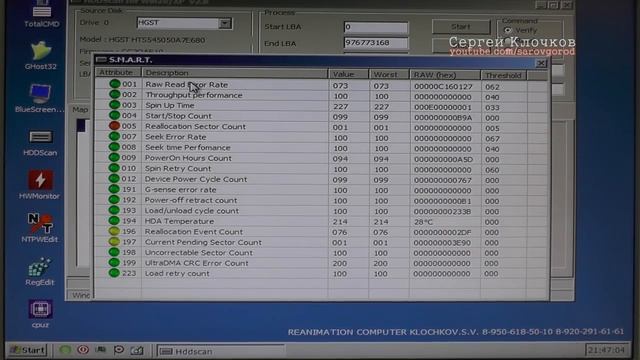Select the PowerOn Hours Count row

coord(321,158)
